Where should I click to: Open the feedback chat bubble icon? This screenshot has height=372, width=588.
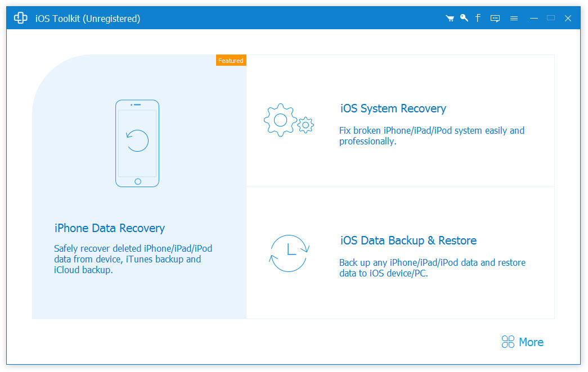pos(495,19)
